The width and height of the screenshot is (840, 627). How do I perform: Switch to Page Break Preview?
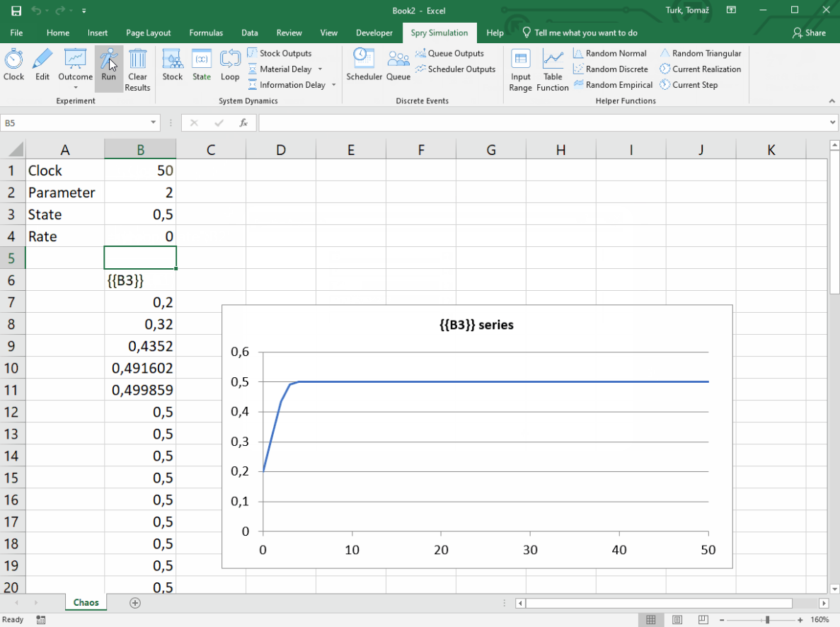click(703, 620)
